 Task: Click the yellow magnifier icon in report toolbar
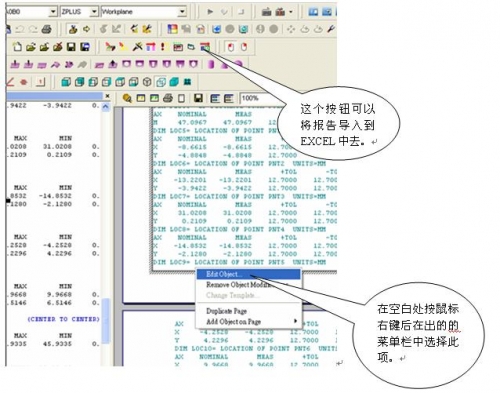[x=127, y=98]
